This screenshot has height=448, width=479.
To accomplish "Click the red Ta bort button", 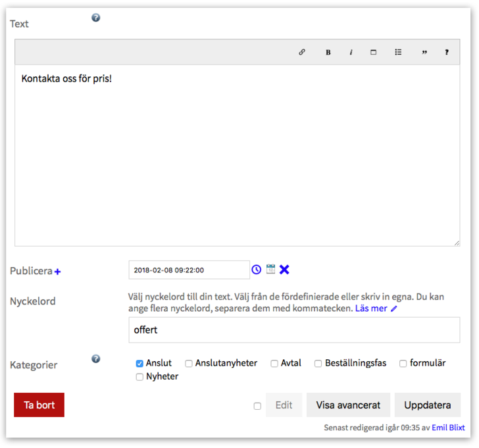I will click(39, 405).
